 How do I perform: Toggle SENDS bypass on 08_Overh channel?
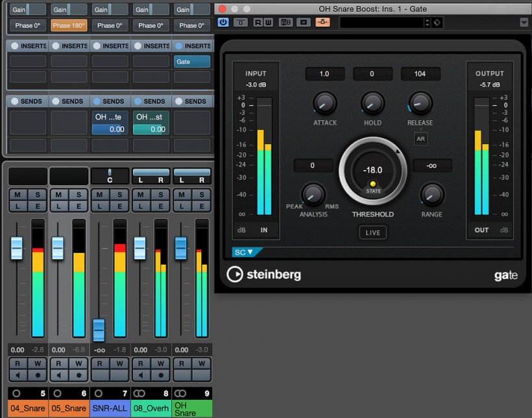click(138, 101)
